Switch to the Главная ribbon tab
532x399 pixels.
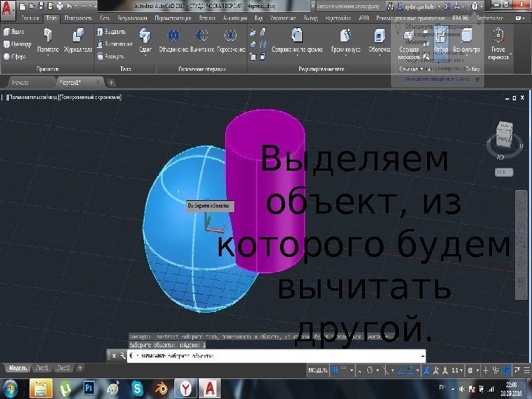(x=30, y=18)
